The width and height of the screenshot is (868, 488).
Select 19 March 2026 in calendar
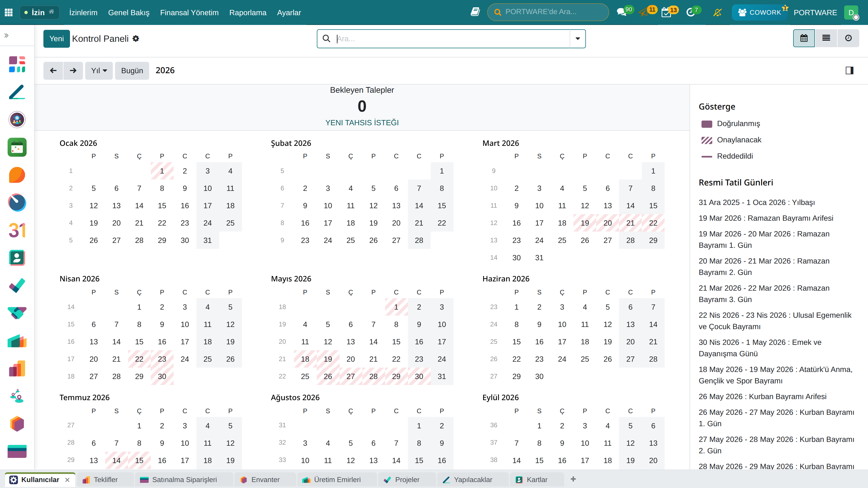pos(585,223)
